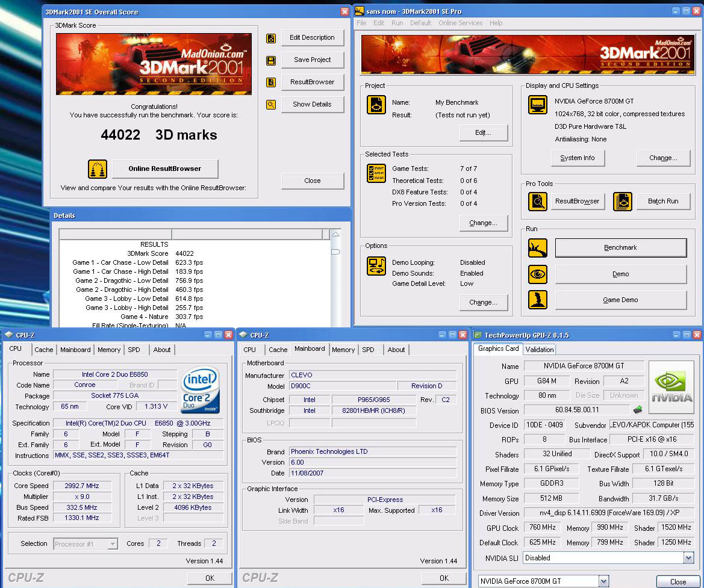Viewport: 704px width, 588px height.
Task: Click Change... under Display and CPU Settings
Action: tap(663, 158)
